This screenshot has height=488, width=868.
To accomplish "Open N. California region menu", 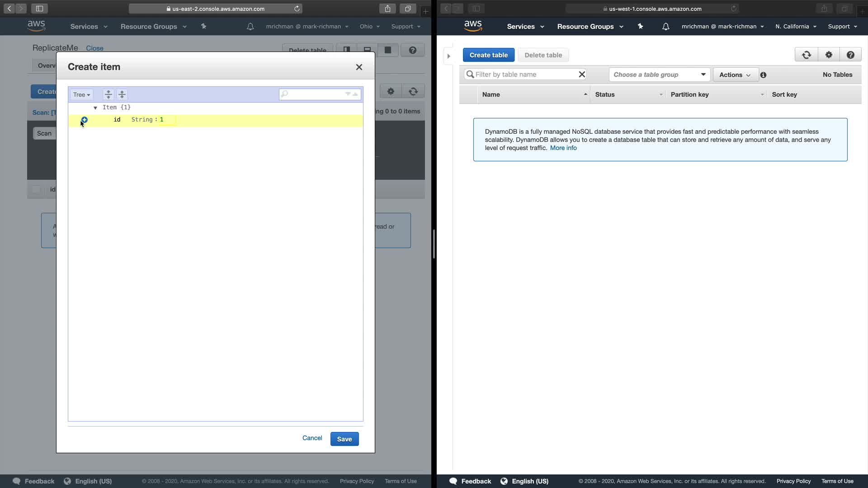I will point(796,27).
